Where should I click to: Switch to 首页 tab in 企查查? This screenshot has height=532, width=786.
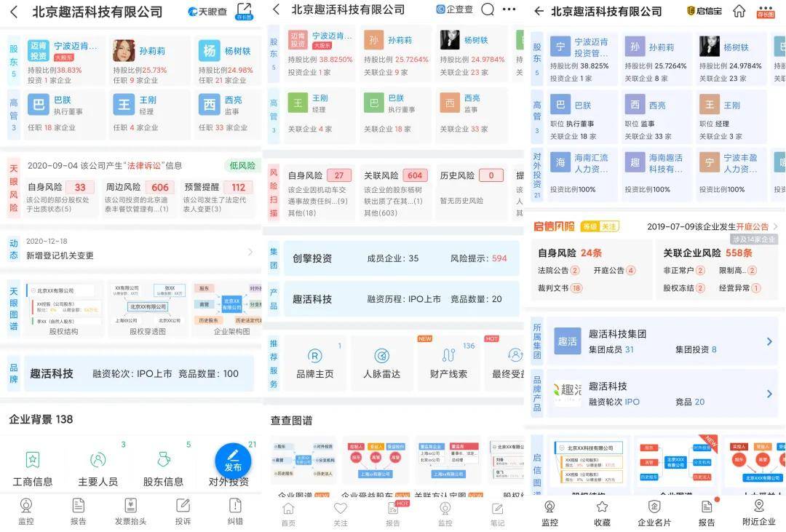coord(288,515)
